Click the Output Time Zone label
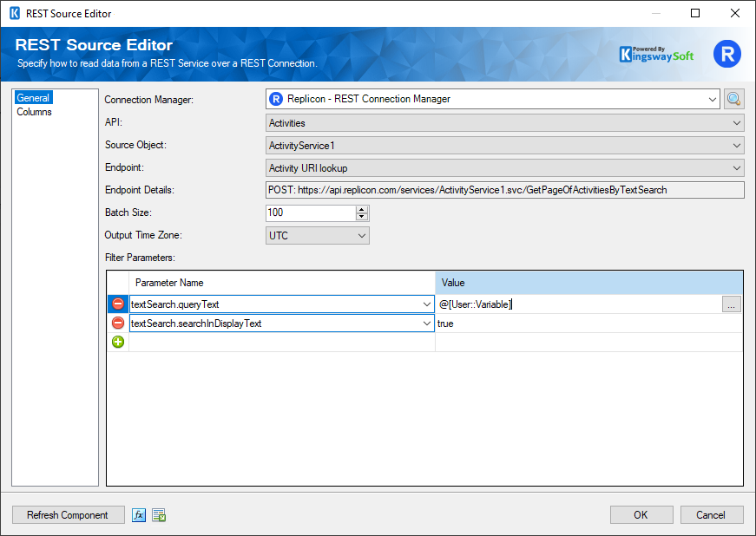756x536 pixels. (x=142, y=235)
